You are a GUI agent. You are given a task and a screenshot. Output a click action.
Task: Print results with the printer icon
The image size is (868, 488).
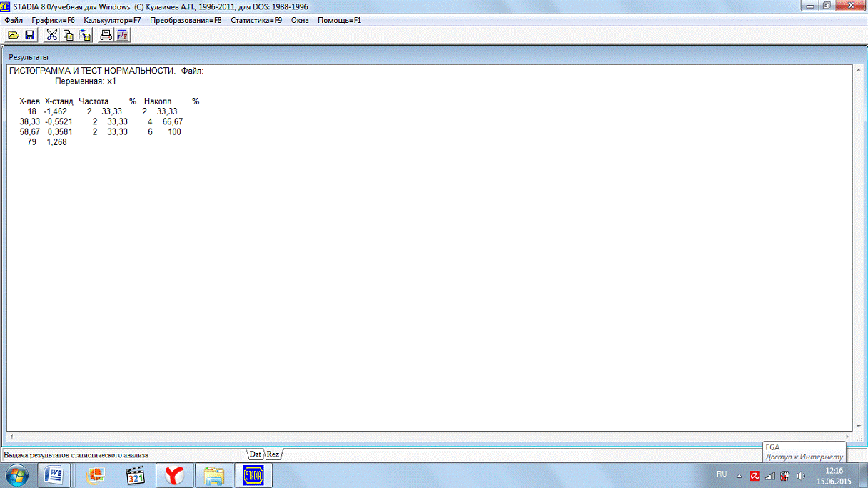[106, 35]
